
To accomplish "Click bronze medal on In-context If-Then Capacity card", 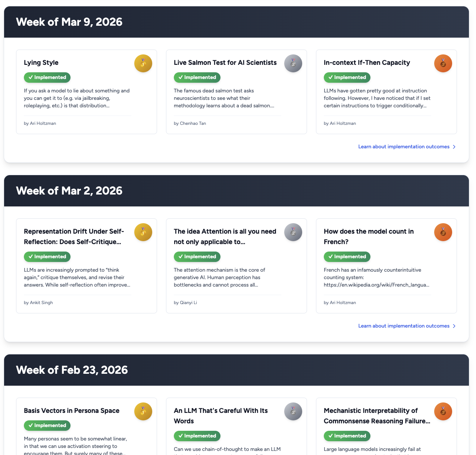I will (443, 63).
